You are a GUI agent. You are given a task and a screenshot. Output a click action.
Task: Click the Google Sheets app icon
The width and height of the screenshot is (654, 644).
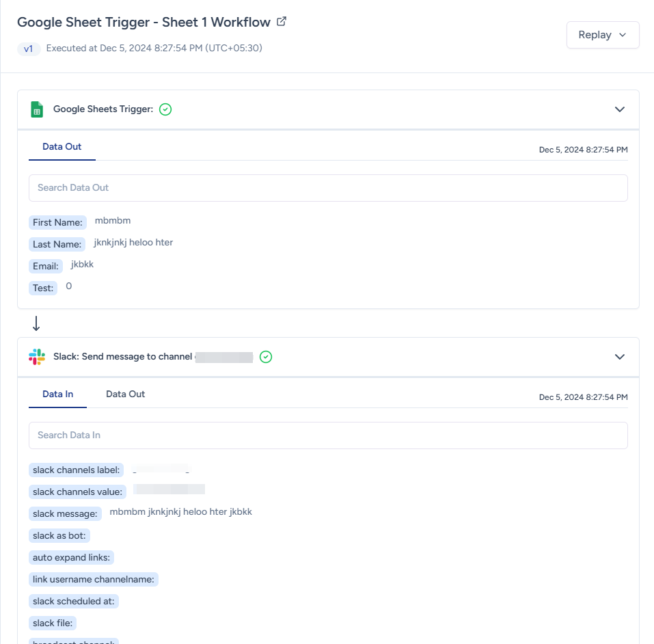point(37,109)
